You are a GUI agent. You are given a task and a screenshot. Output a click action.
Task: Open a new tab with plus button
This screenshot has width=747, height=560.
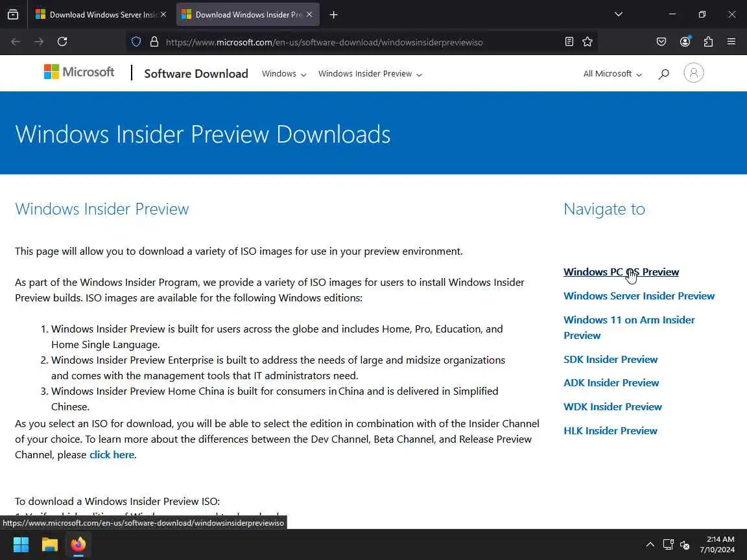[333, 15]
